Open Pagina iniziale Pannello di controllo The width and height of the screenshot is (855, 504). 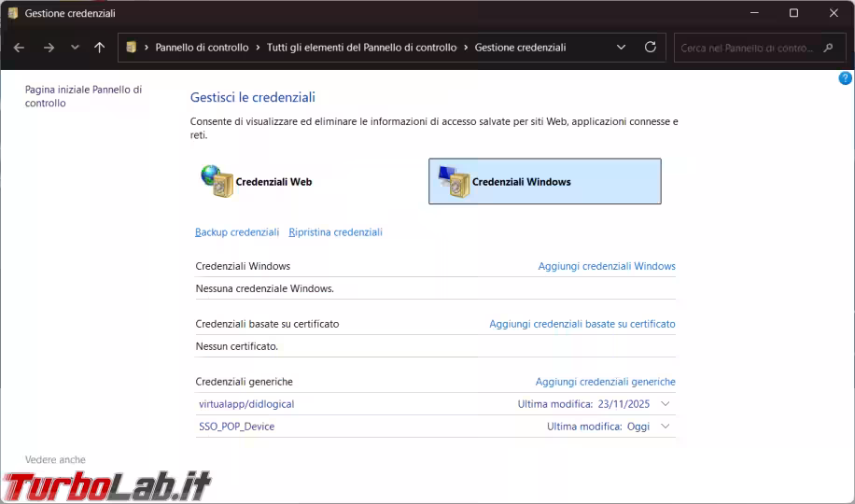pyautogui.click(x=83, y=96)
